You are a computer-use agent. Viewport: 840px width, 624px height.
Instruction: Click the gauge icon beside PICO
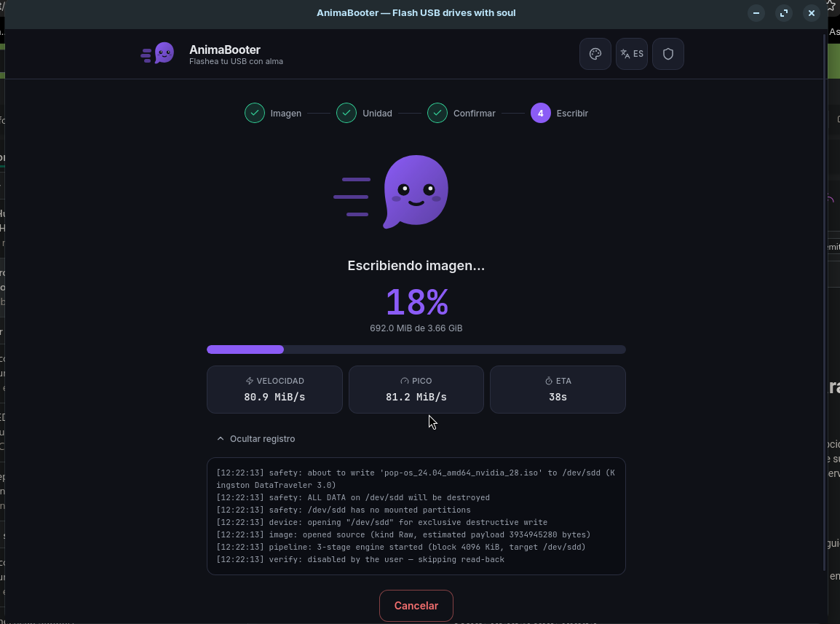(405, 381)
